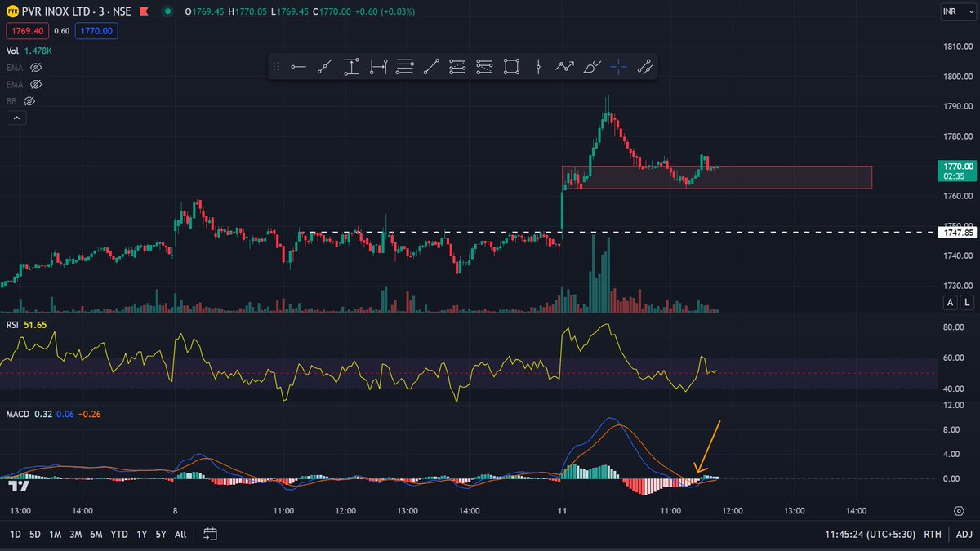
Task: Set chart range to 6M
Action: pos(96,535)
